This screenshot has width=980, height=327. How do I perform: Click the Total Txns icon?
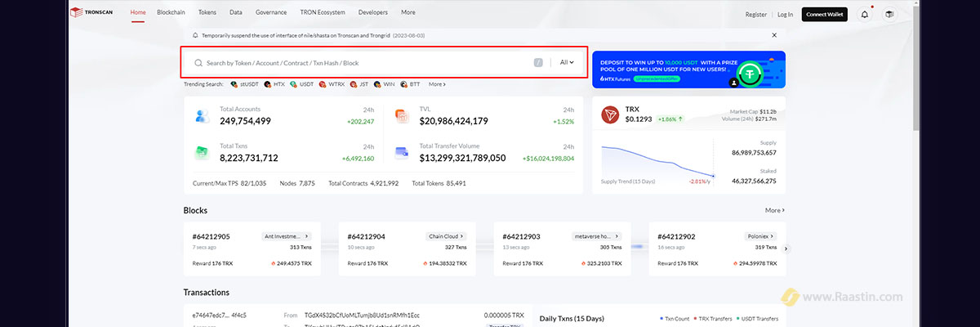click(203, 153)
